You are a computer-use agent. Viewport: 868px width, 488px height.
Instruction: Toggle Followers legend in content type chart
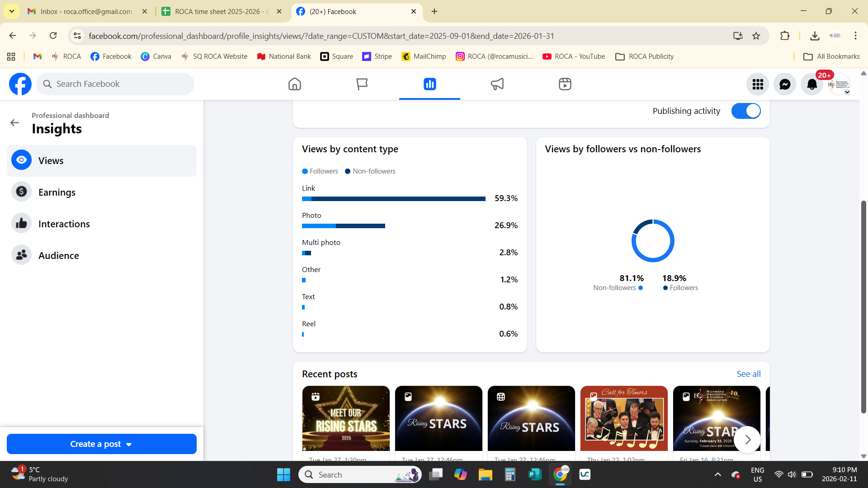pos(320,171)
